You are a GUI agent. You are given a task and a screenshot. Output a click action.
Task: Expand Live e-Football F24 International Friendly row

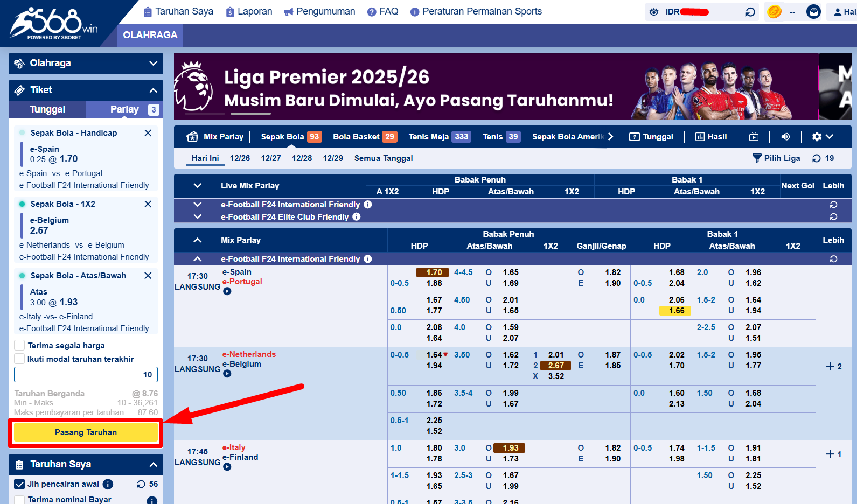[198, 205]
